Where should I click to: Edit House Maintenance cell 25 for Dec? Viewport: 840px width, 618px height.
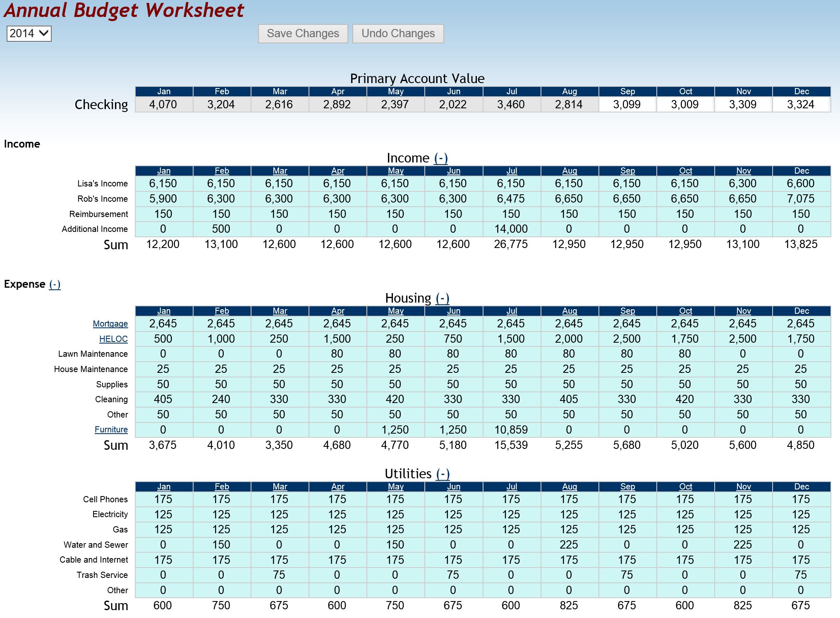coord(801,369)
